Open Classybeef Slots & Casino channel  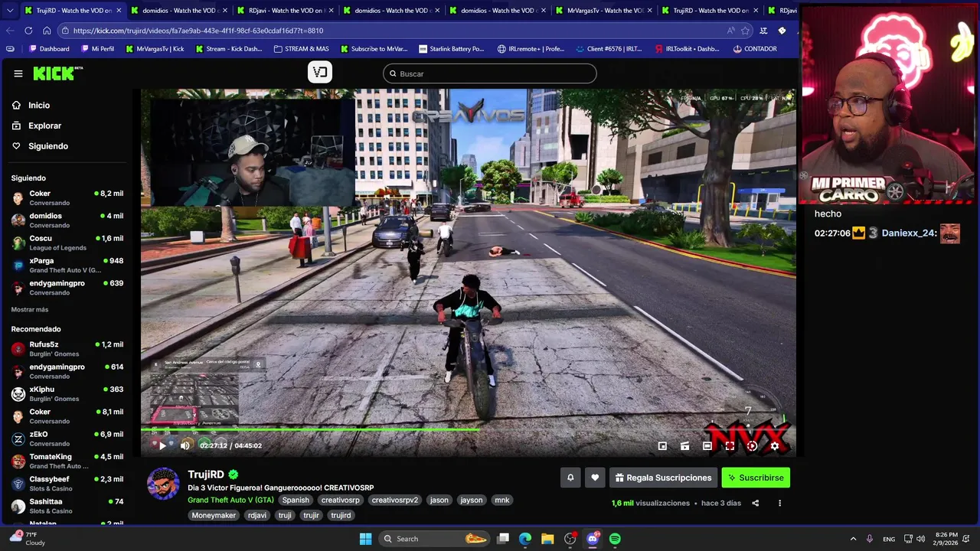click(67, 483)
